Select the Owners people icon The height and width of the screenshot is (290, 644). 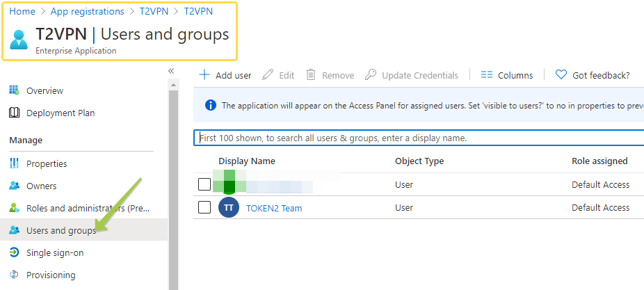click(x=14, y=186)
